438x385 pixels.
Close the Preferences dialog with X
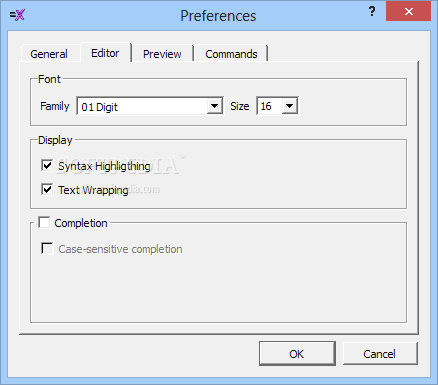coord(409,12)
